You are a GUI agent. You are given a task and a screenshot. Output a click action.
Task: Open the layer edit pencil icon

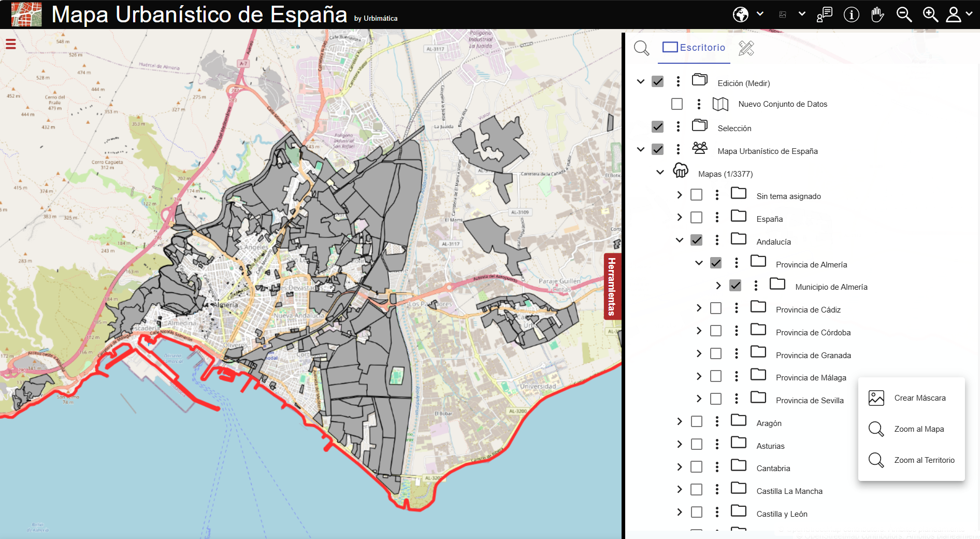pos(746,48)
